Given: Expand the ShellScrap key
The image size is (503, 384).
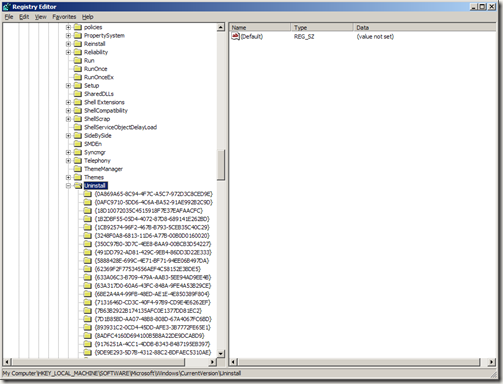Looking at the screenshot, I should tap(68, 119).
